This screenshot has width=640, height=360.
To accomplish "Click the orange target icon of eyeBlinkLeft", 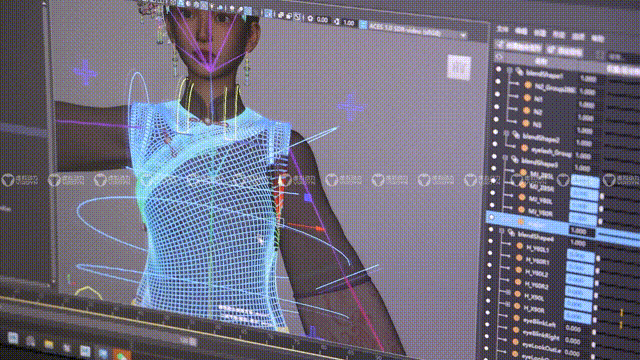I will (x=516, y=318).
